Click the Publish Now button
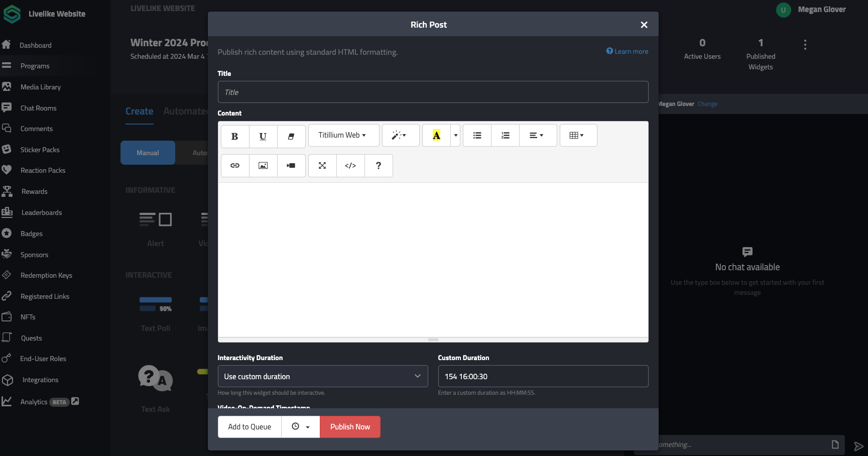Image resolution: width=868 pixels, height=456 pixels. click(x=350, y=427)
